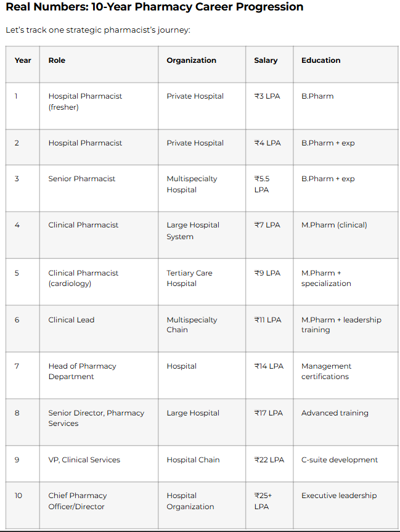Select the 'Clinical Pharmacist (cardiology)' cell

(x=83, y=278)
